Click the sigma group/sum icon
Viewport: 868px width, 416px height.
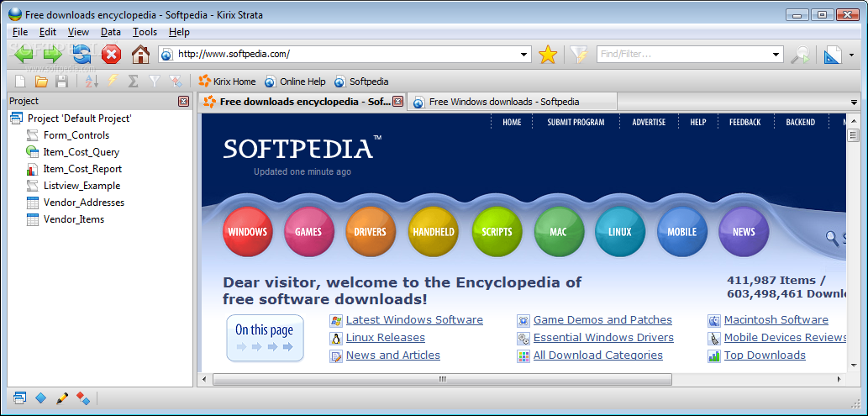(134, 82)
